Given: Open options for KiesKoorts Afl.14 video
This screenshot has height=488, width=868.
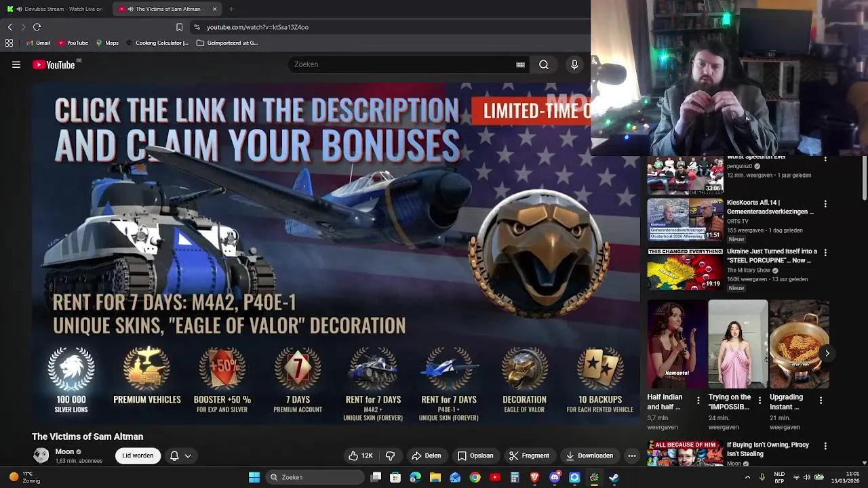Looking at the screenshot, I should (825, 203).
